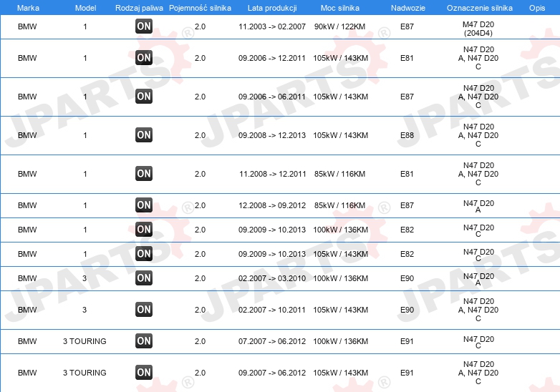Click the E91 cell in the 07.2007 row

click(407, 341)
